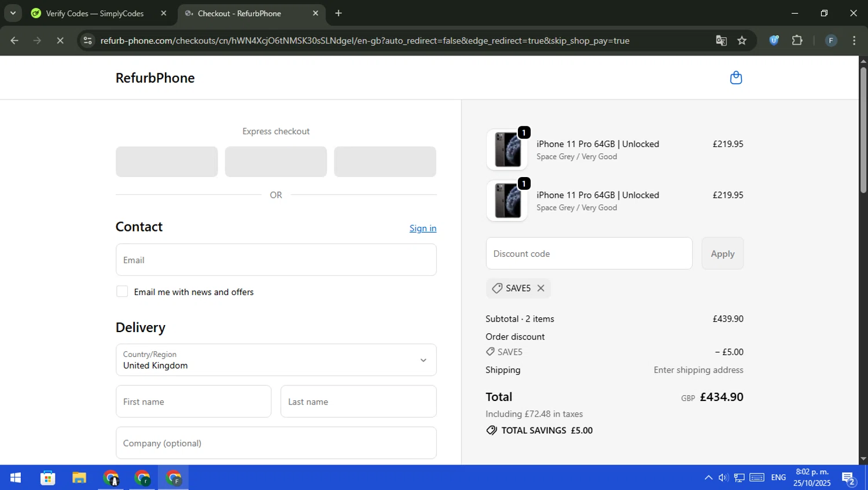Click the Google Translate icon in the address bar
This screenshot has width=868, height=490.
click(x=721, y=40)
